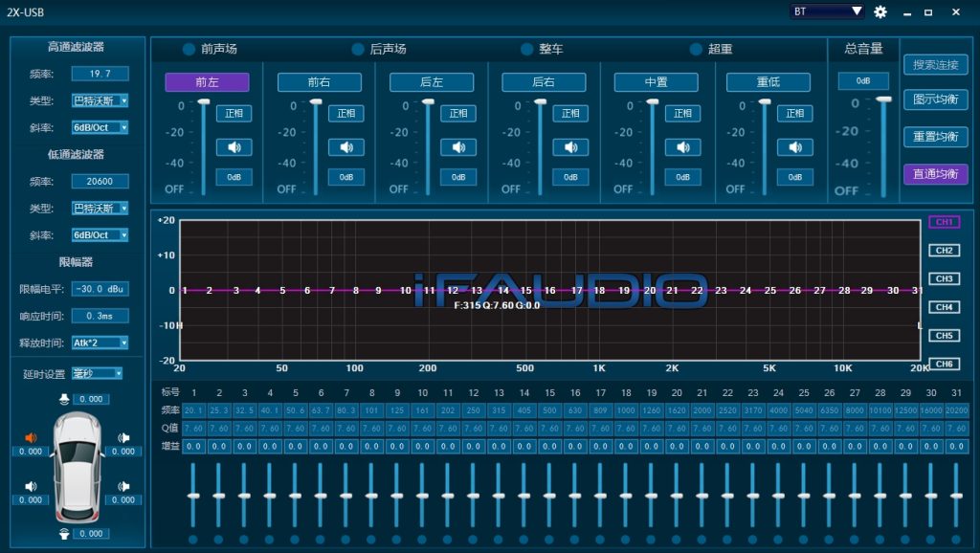The height and width of the screenshot is (553, 980).
Task: Mute the 后左 channel speaker icon
Action: (x=458, y=147)
